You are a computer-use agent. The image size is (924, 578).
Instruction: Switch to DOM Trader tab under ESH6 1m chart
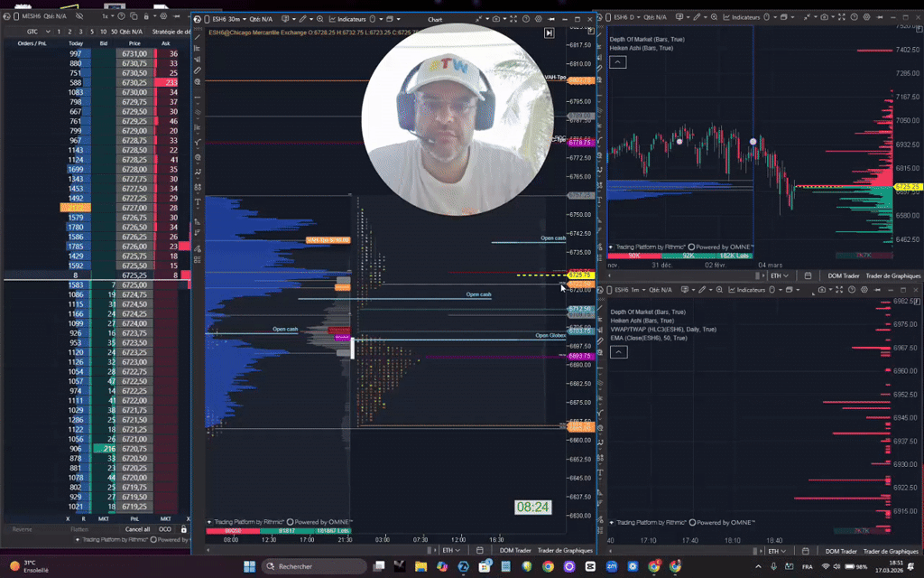[x=841, y=551]
